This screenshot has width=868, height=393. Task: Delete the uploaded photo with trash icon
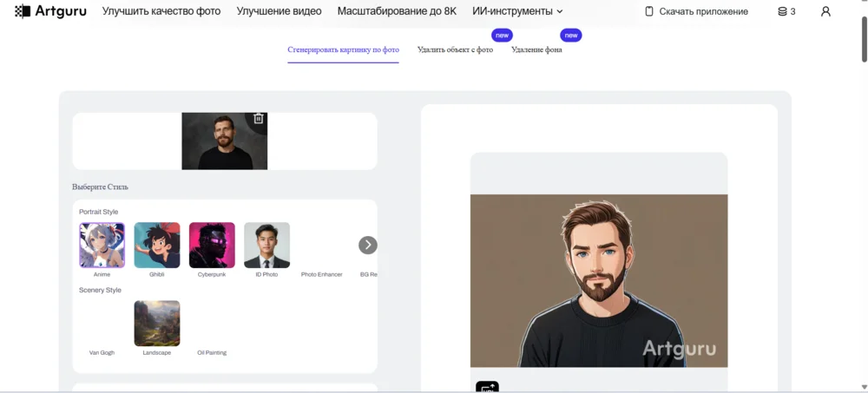[258, 119]
